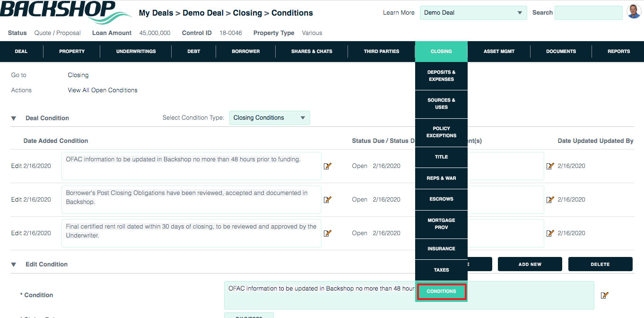Select Deposits & Expenses from Closing menu
644x318 pixels.
pyautogui.click(x=441, y=76)
